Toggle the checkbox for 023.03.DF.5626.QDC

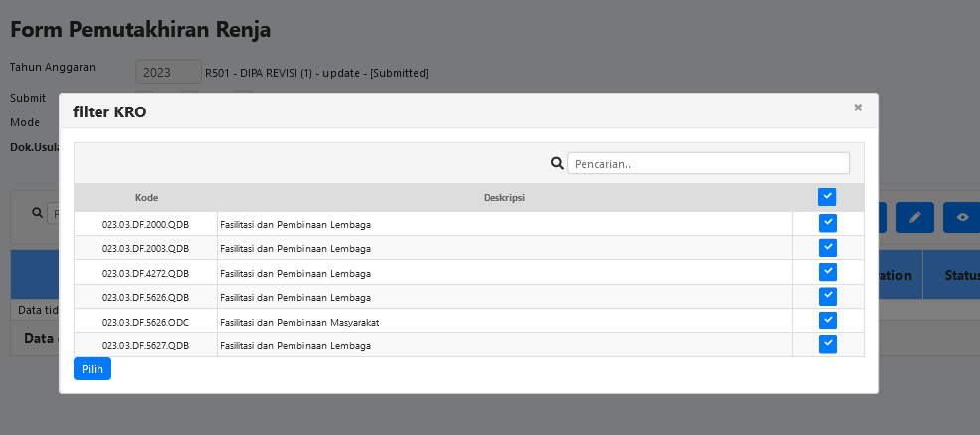pos(827,321)
